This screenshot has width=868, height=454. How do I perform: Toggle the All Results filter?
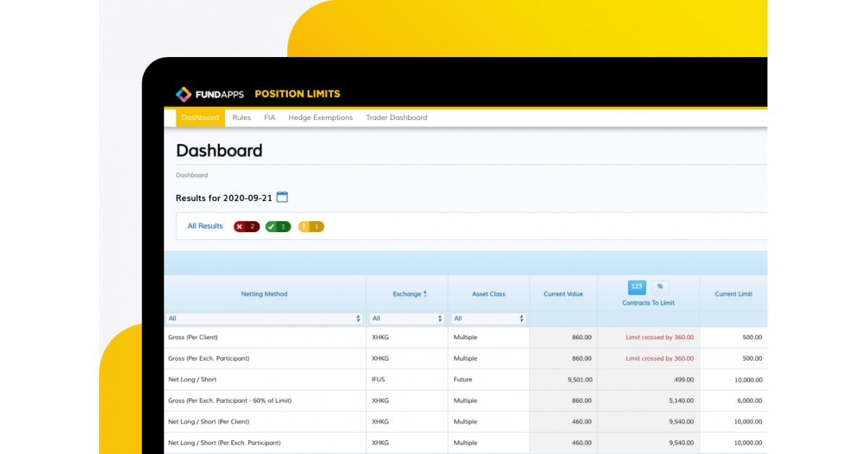point(203,226)
